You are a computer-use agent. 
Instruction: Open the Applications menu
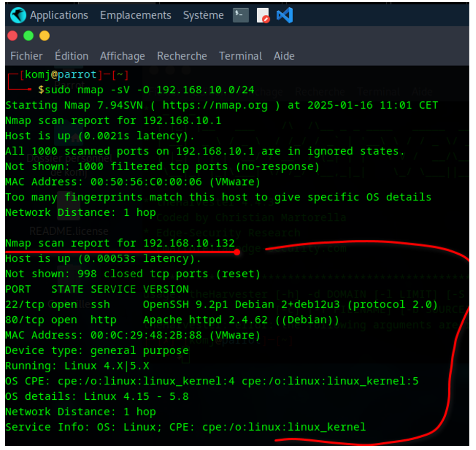click(x=59, y=15)
